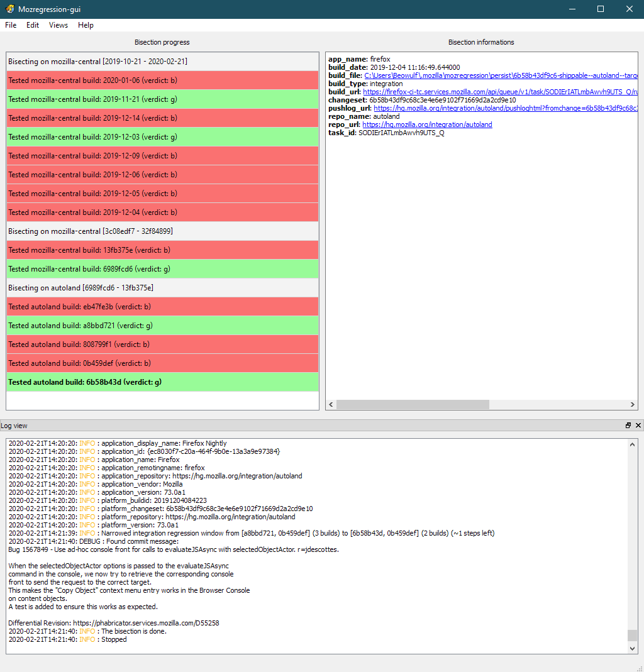Image resolution: width=644 pixels, height=672 pixels.
Task: Open the repo_url autoland link
Action: pyautogui.click(x=427, y=124)
